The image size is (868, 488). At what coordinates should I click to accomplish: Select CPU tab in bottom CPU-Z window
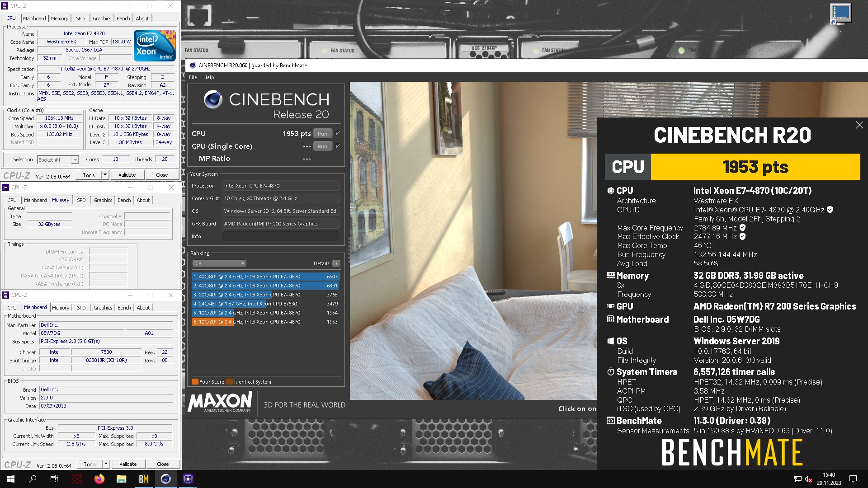[x=12, y=308]
